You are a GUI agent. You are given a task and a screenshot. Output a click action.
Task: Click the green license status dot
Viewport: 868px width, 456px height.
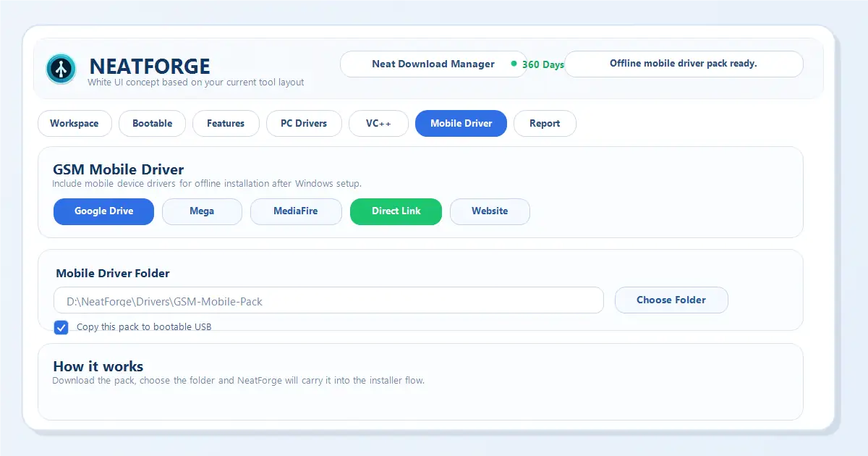pyautogui.click(x=514, y=64)
